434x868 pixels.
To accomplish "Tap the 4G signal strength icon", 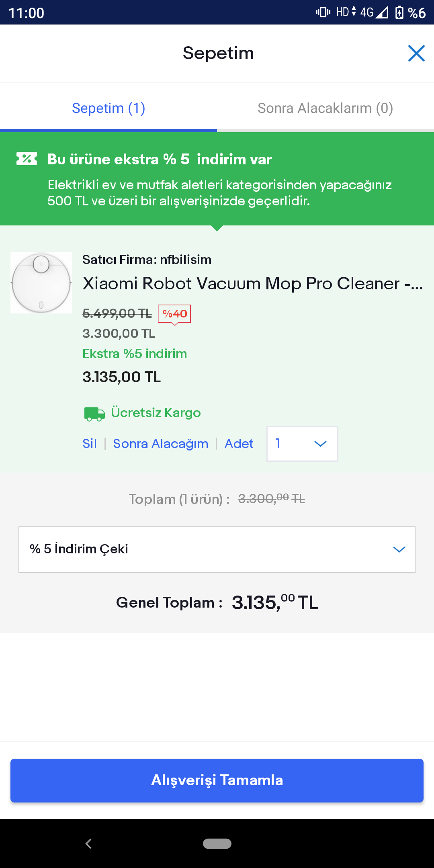I will coord(381,12).
